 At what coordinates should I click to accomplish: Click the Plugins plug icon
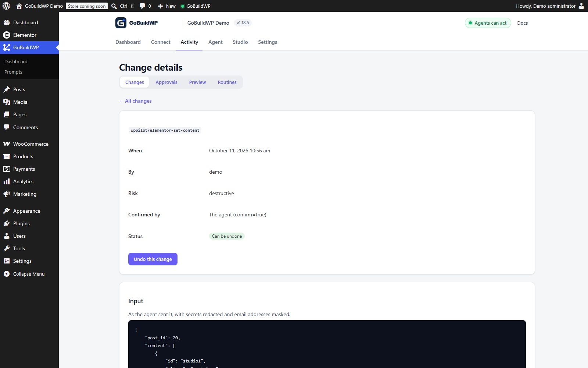point(7,223)
